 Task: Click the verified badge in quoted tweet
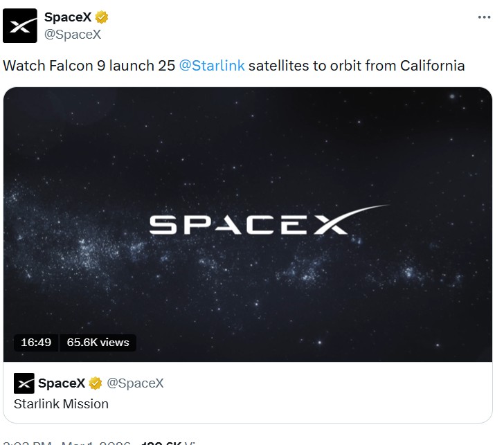[x=96, y=383]
